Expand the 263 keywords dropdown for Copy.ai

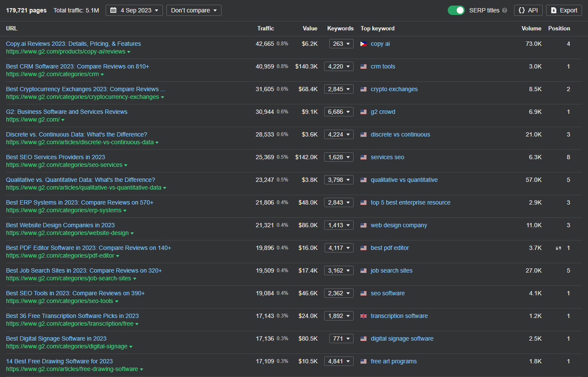(341, 44)
